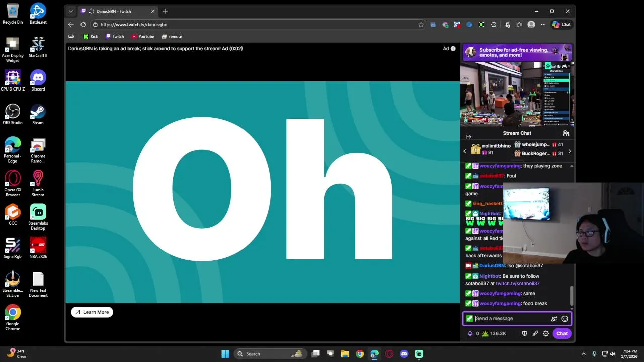Favorite this page with star icon

[421, 24]
